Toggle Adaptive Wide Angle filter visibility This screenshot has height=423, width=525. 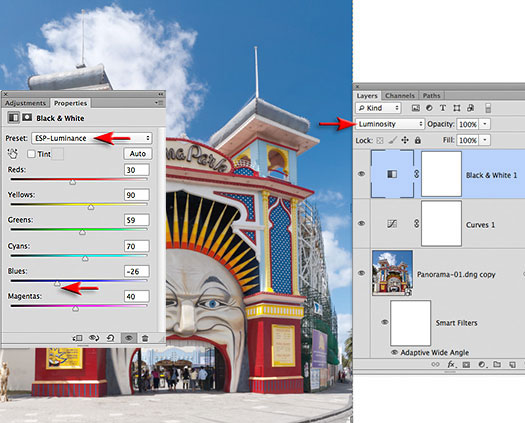[394, 352]
